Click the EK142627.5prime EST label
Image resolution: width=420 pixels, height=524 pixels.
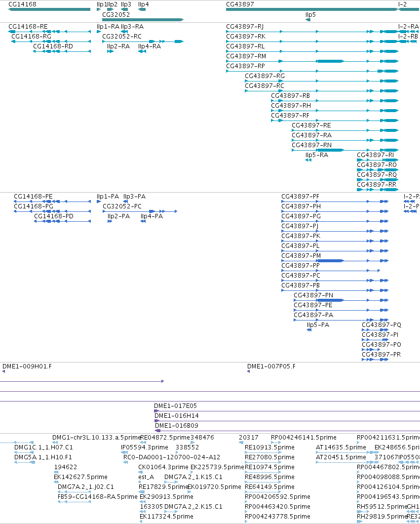coord(80,477)
